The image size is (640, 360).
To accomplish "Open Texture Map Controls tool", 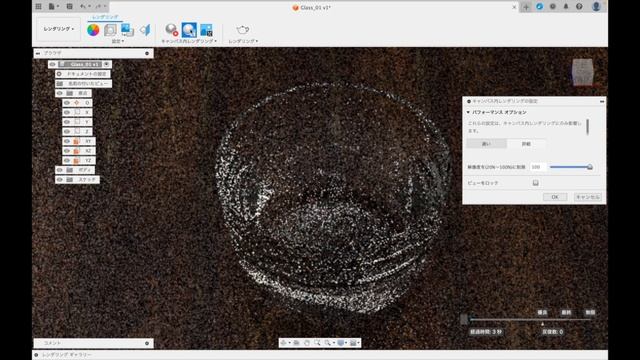I will [x=145, y=30].
